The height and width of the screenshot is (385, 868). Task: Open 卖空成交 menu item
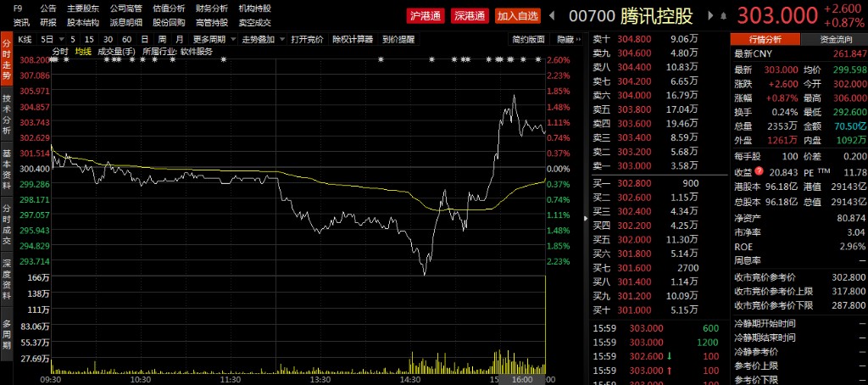pos(254,23)
